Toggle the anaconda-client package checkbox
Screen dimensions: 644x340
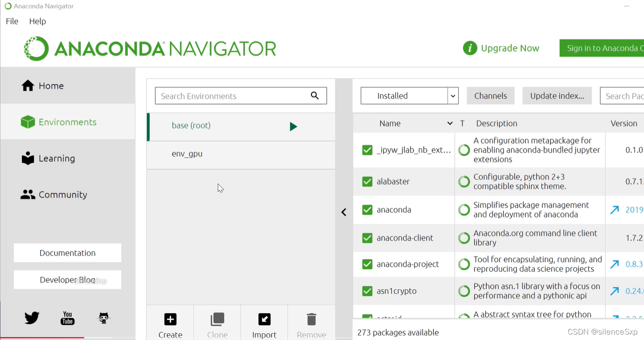367,238
